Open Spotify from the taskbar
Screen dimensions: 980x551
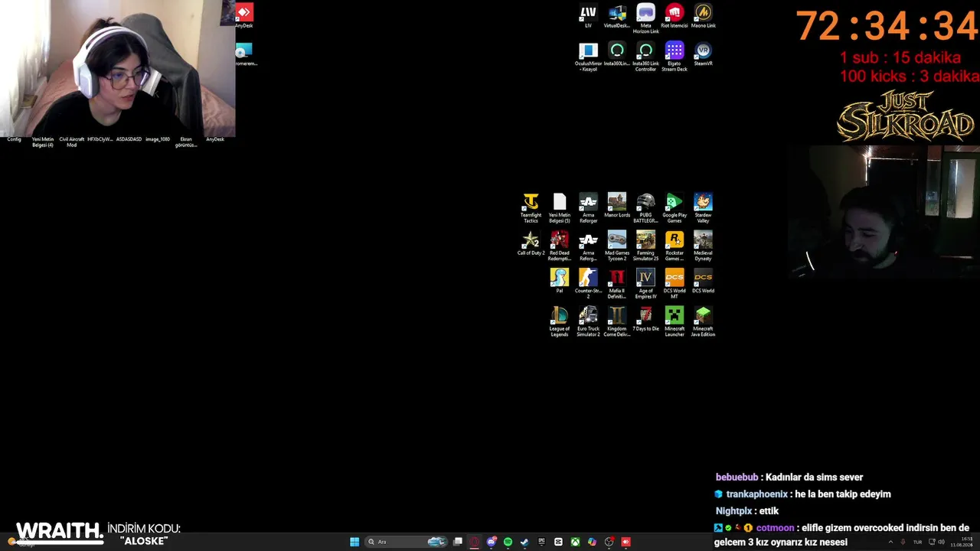coord(508,542)
